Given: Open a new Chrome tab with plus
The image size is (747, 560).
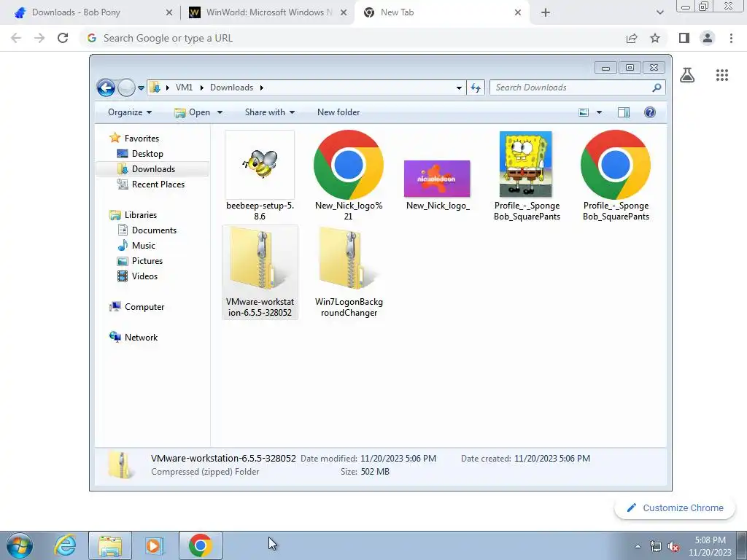Looking at the screenshot, I should [546, 12].
